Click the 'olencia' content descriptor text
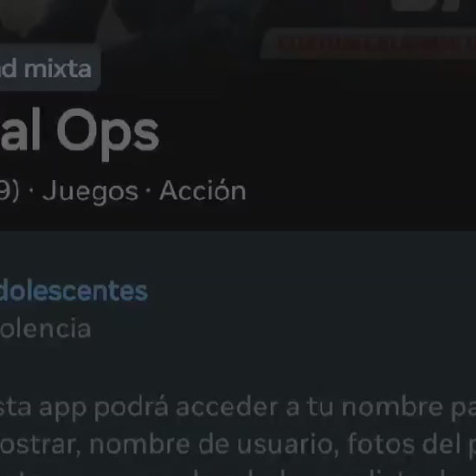 [x=45, y=329]
